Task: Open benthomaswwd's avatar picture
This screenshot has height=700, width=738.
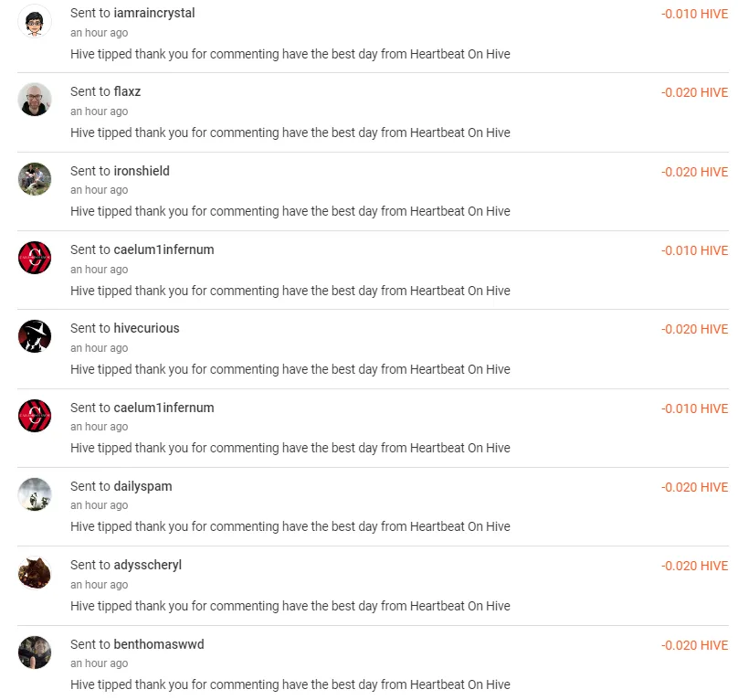Action: 35,654
